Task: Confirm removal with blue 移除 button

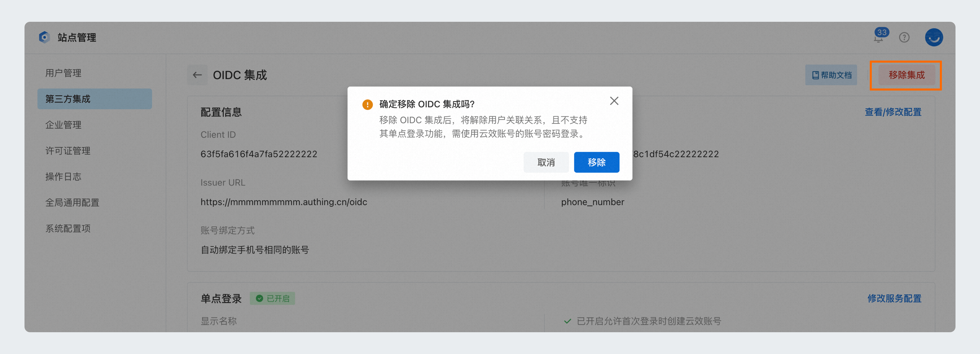Action: [x=597, y=163]
